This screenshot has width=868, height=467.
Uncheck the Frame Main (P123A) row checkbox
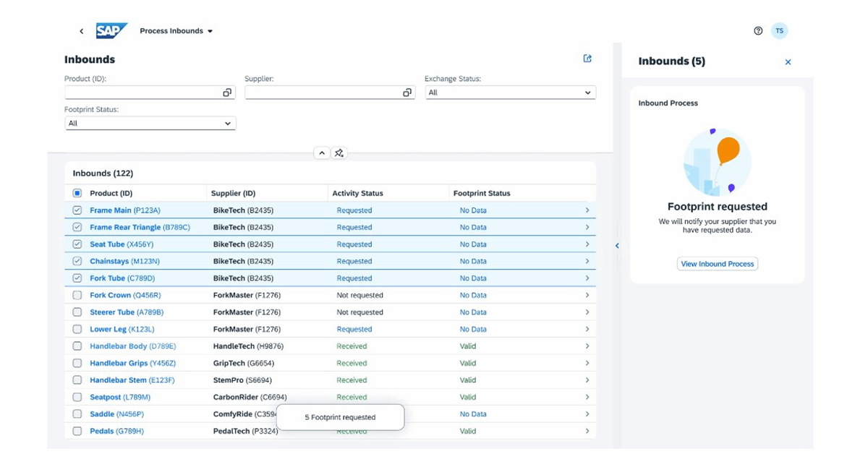[x=77, y=210]
